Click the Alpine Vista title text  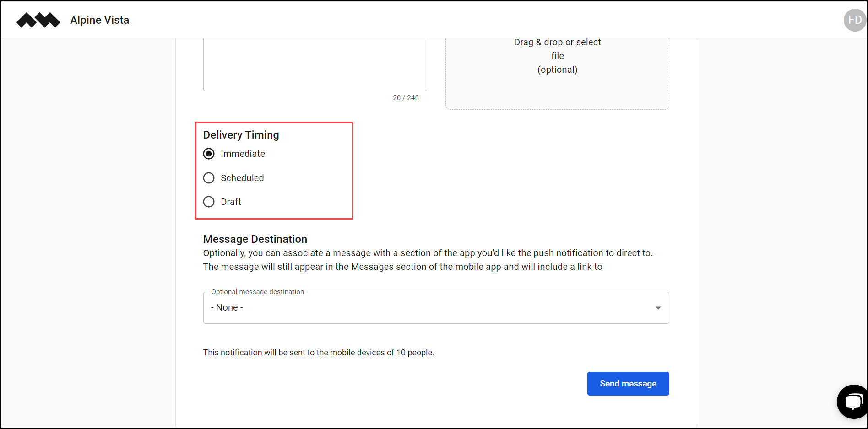pos(99,20)
